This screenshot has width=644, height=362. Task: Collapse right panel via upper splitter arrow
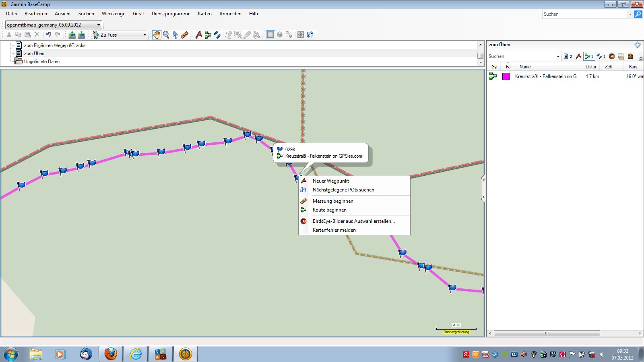tap(483, 180)
